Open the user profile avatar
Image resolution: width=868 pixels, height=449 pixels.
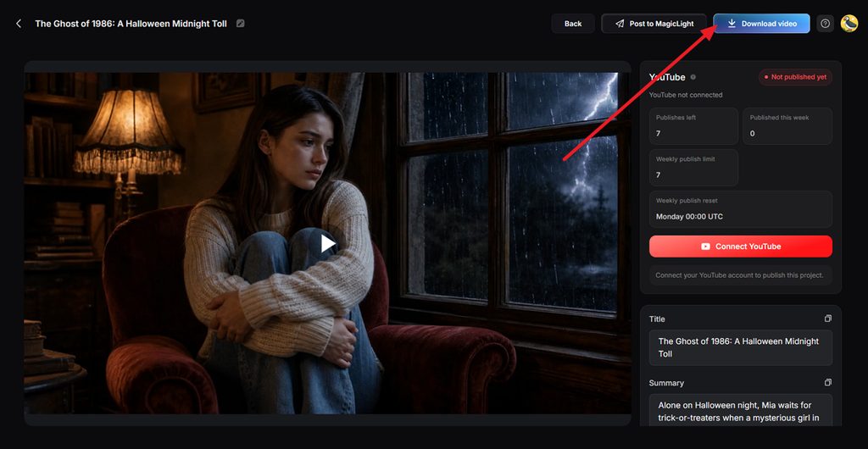point(849,24)
